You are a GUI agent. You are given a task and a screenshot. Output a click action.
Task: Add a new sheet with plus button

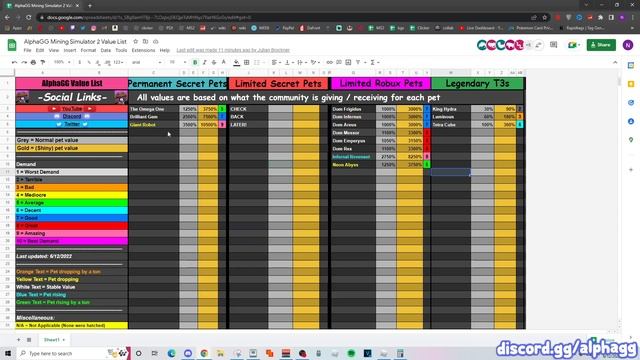pos(18,340)
